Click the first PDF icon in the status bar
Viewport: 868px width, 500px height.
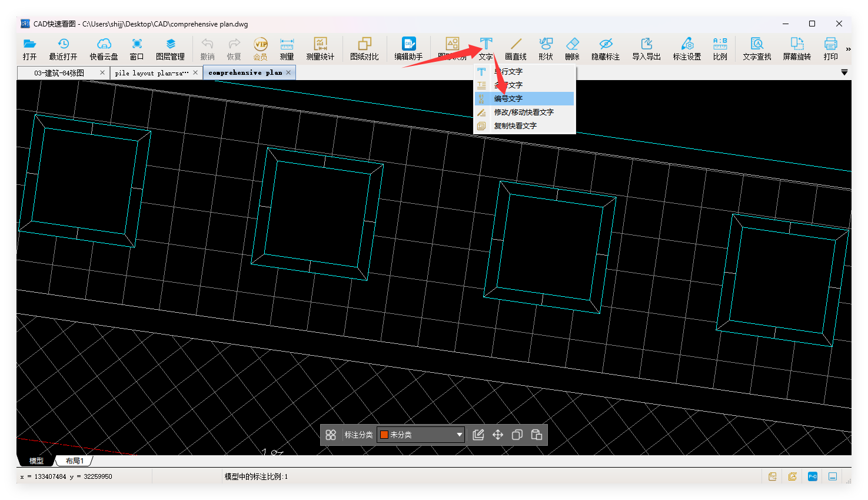(773, 476)
